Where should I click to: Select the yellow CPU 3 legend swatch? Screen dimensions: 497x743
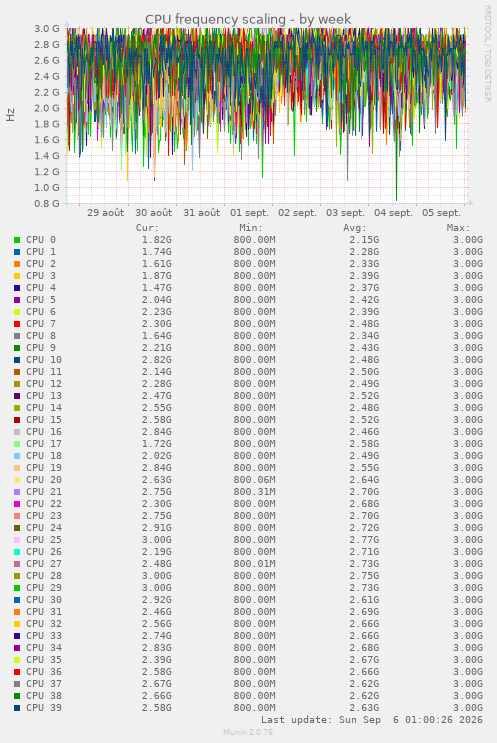[x=17, y=276]
